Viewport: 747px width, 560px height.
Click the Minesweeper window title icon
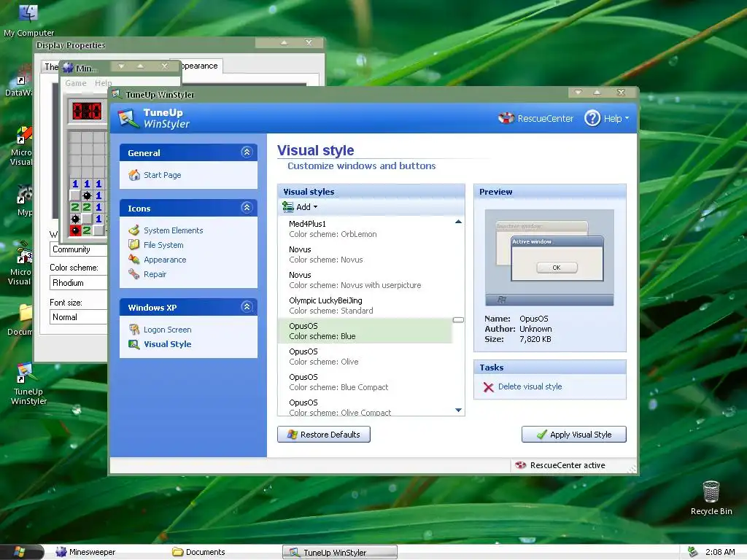pyautogui.click(x=68, y=68)
